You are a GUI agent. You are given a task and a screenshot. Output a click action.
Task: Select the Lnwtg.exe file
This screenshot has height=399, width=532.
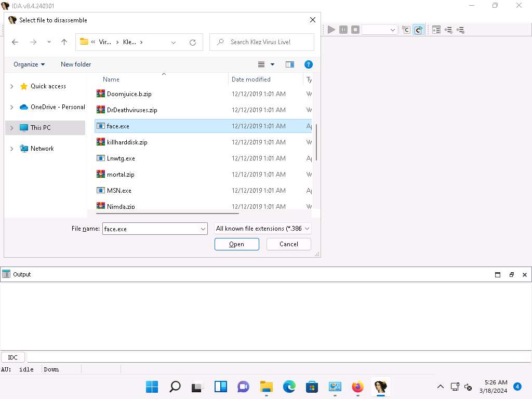pyautogui.click(x=121, y=158)
